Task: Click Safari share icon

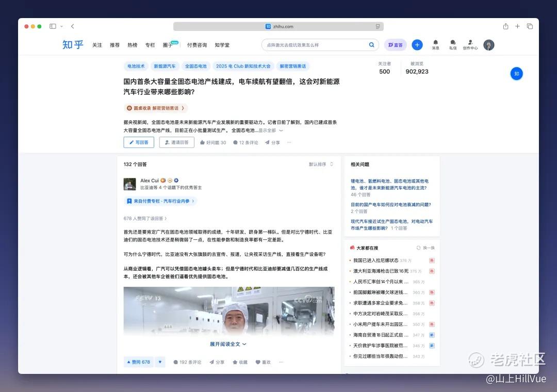Action: 505,26
